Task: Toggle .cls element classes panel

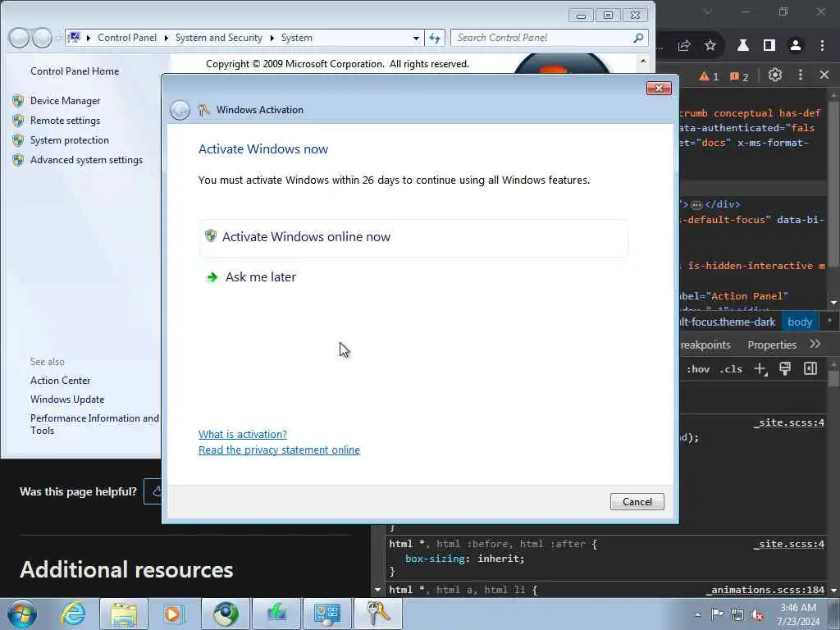Action: (731, 369)
